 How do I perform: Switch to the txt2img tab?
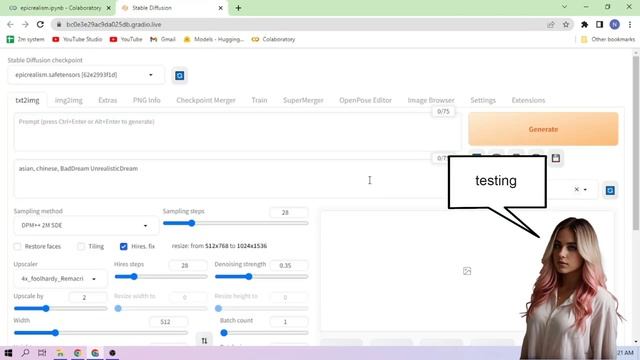(27, 100)
